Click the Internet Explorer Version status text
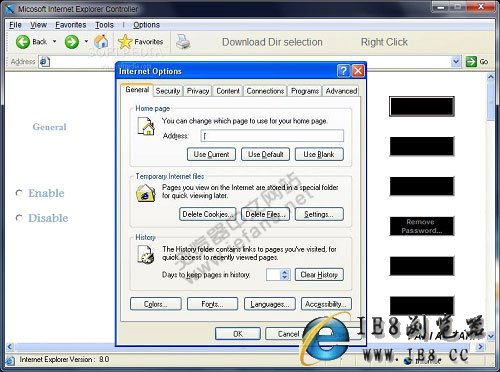 [64, 359]
